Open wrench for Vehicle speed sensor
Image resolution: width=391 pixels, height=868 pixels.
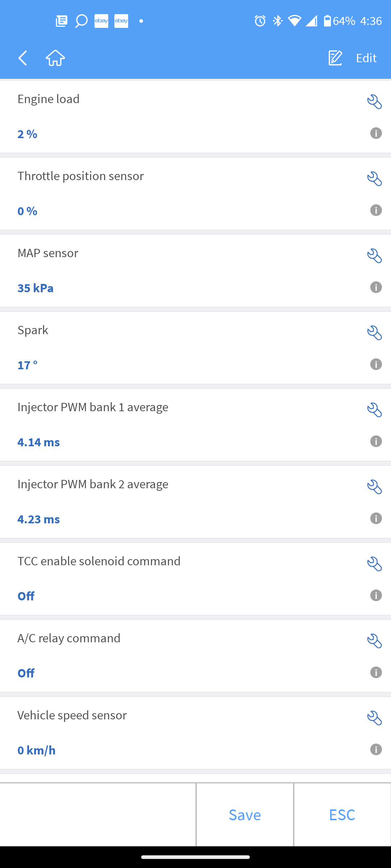coord(374,718)
